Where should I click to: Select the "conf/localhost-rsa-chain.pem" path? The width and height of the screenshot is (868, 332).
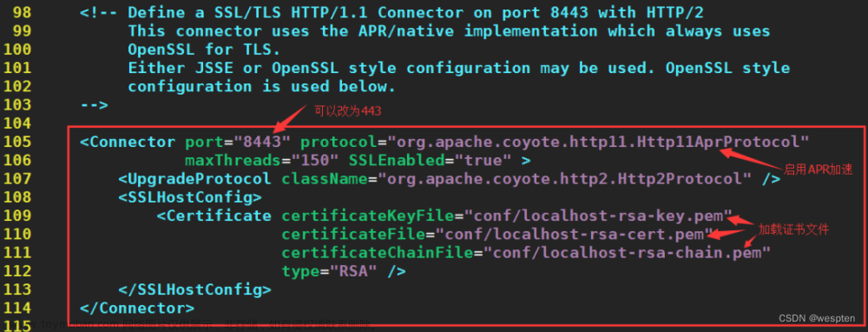coord(628,252)
